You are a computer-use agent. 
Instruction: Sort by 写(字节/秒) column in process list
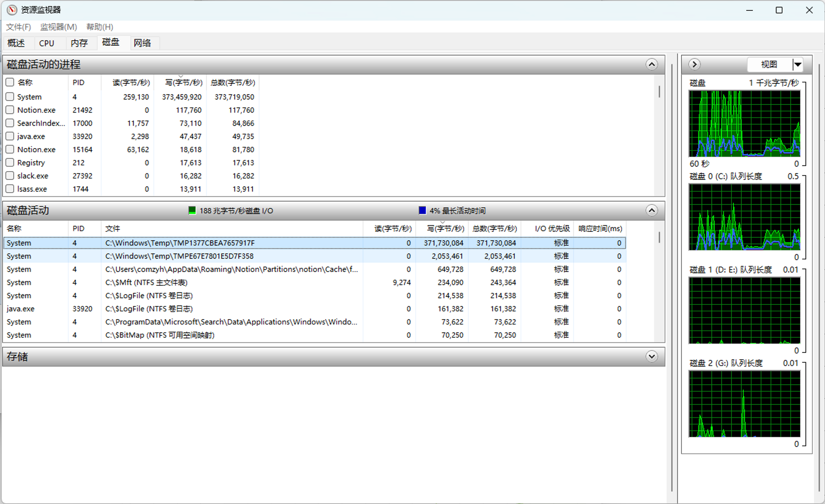(183, 82)
